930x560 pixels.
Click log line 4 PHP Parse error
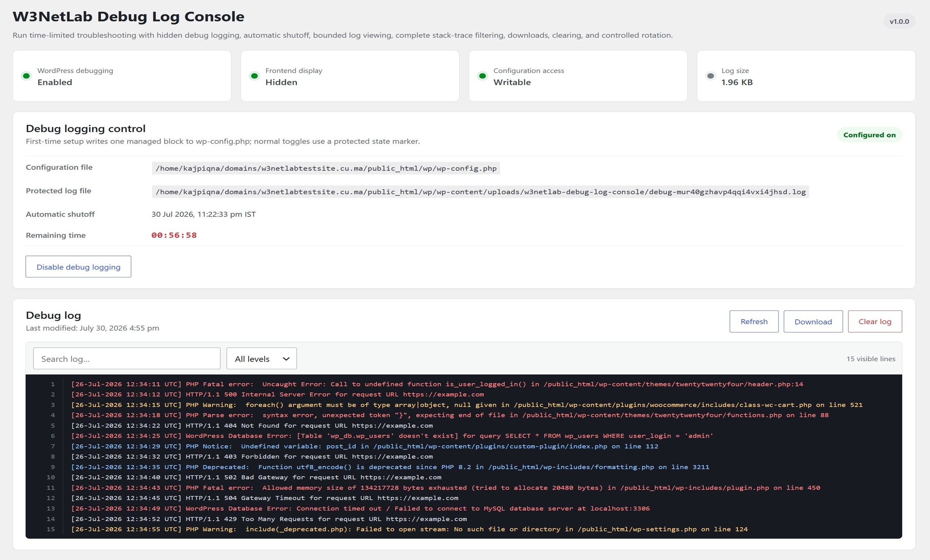point(450,415)
